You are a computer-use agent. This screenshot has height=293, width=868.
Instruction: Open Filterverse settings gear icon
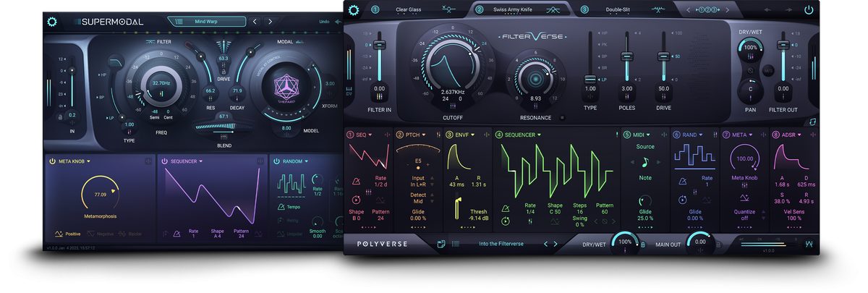354,10
